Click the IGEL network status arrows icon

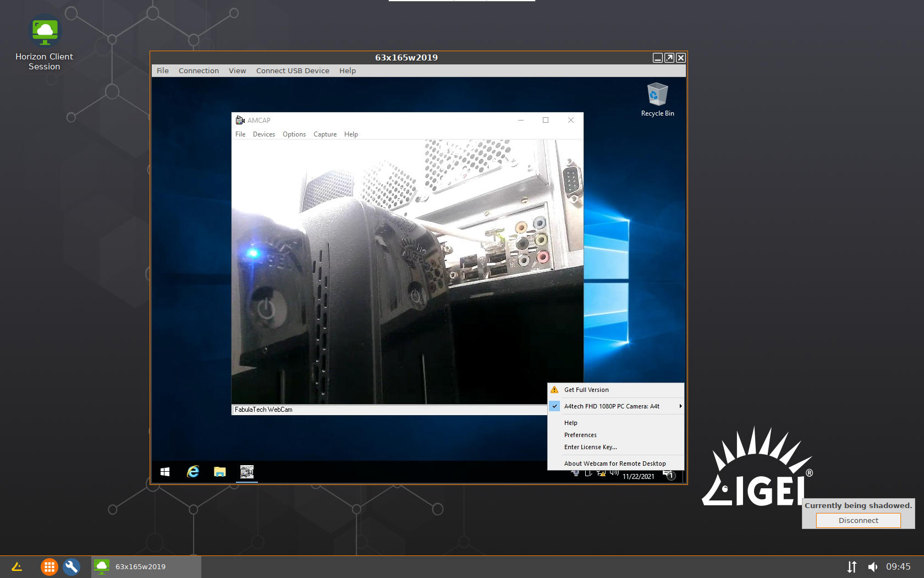pos(852,566)
